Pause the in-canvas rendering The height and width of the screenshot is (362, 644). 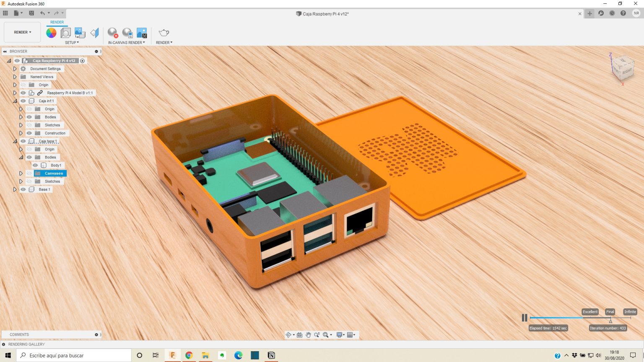[524, 318]
